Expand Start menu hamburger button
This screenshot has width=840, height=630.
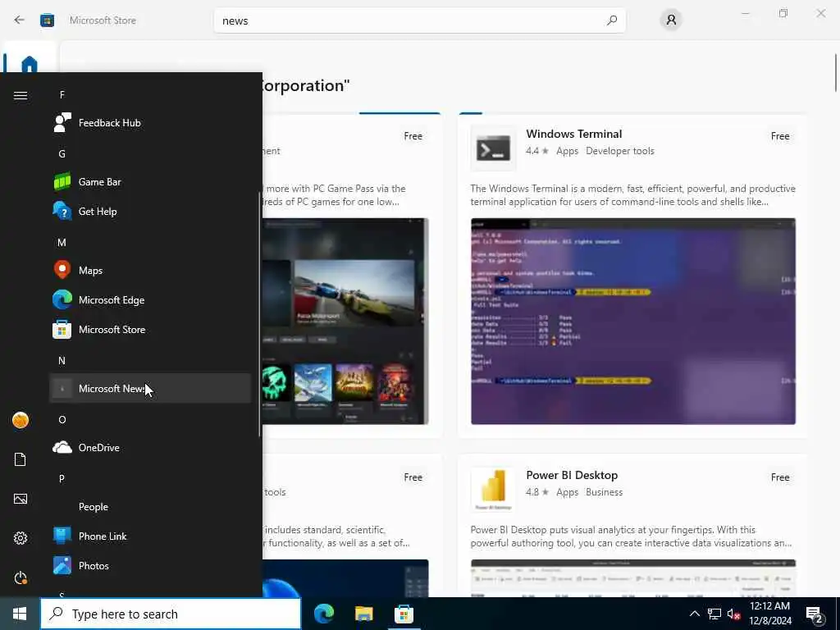21,95
